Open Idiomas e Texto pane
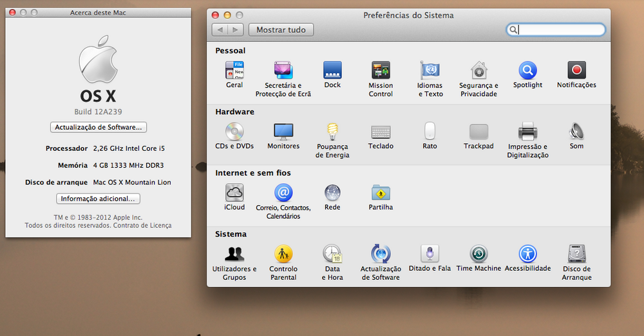Viewport: 644px width, 336px height. click(430, 79)
